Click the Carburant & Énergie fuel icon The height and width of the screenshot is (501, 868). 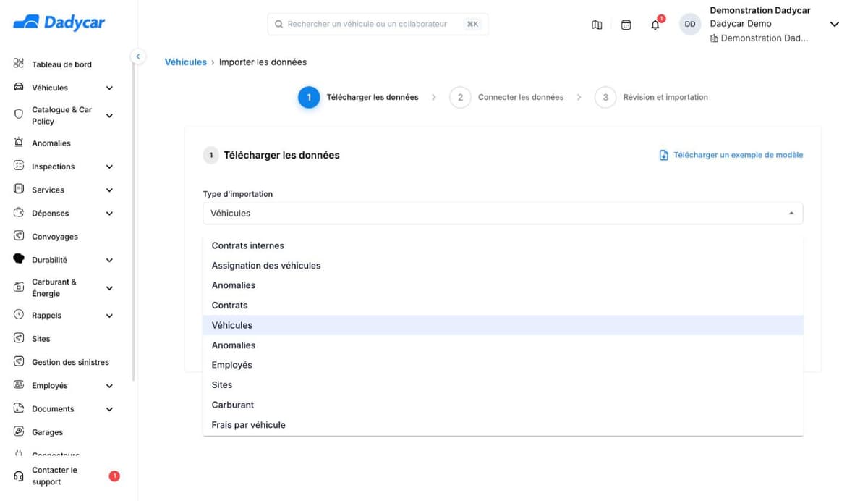click(x=19, y=287)
